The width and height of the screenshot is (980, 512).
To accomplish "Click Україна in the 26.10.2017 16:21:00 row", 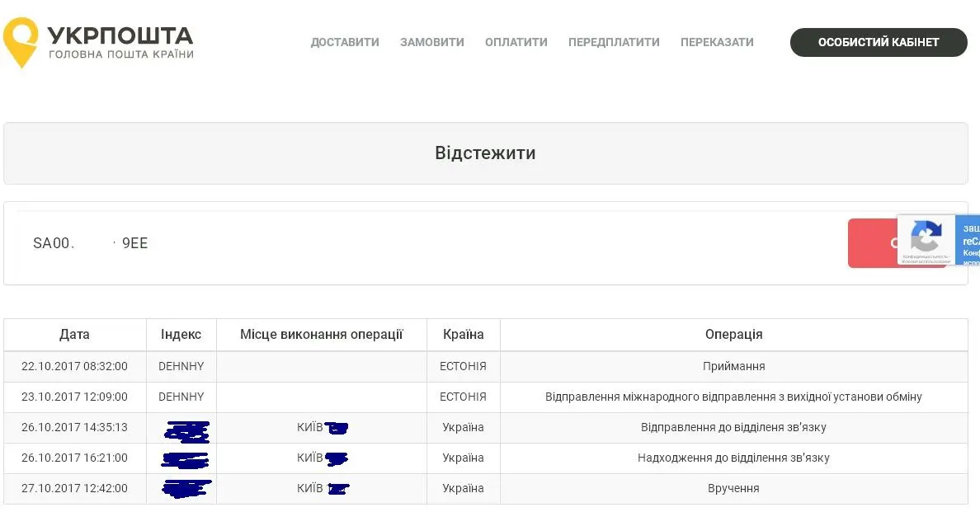I will coord(463,458).
